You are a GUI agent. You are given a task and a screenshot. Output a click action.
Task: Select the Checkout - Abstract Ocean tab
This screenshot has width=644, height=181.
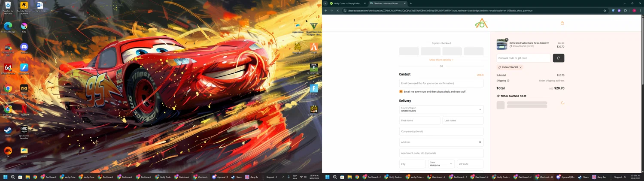pos(388,3)
